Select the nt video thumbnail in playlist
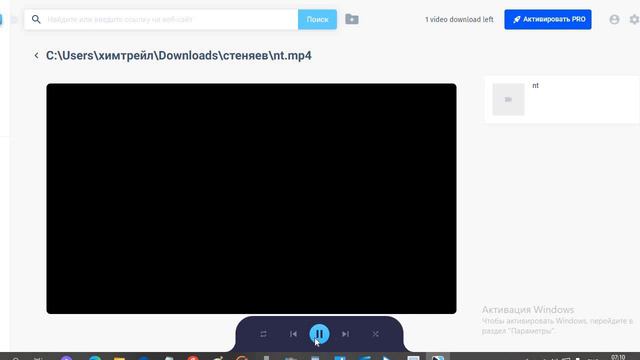 click(x=508, y=100)
